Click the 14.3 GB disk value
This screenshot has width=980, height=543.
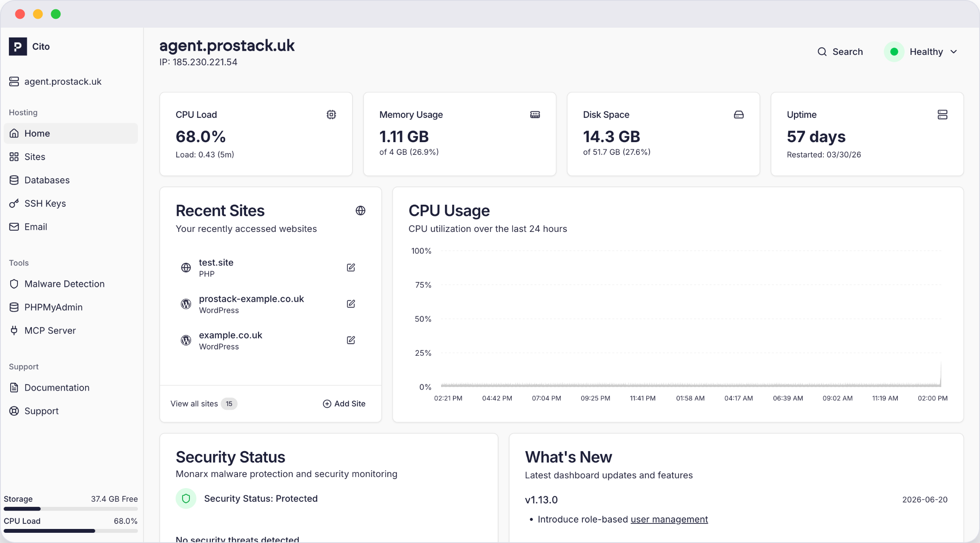(611, 137)
